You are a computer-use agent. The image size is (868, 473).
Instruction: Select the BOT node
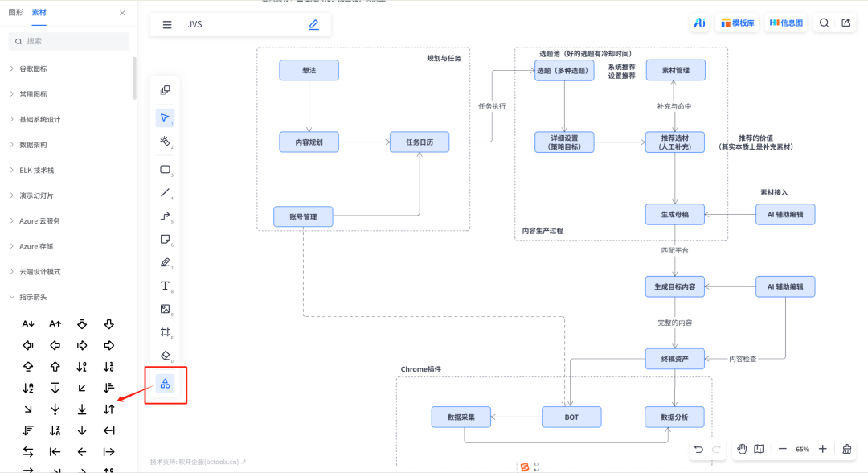(571, 417)
